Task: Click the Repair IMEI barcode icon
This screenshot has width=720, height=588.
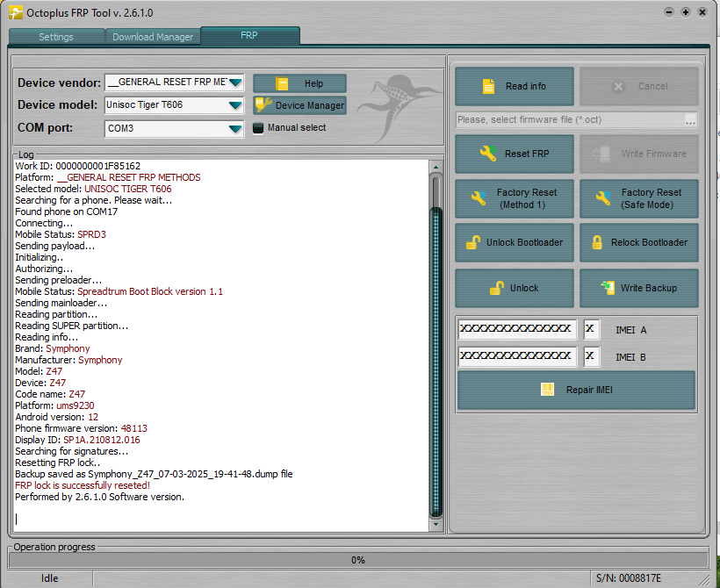Action: coord(548,390)
